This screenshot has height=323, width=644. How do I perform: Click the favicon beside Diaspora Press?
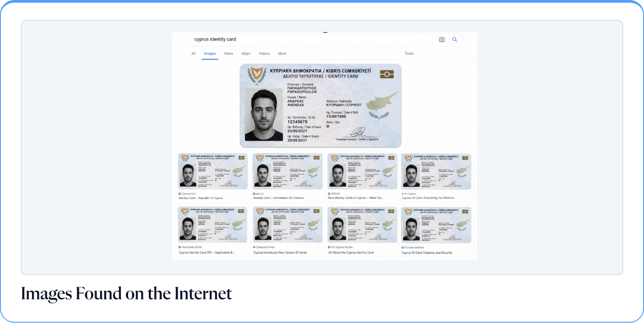(254, 247)
